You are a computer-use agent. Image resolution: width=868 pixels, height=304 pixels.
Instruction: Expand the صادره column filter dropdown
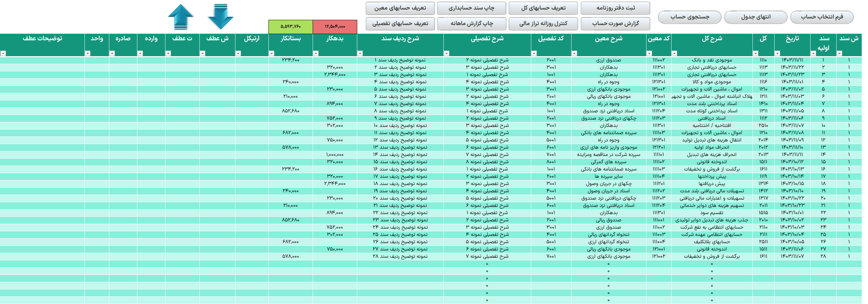coord(112,53)
